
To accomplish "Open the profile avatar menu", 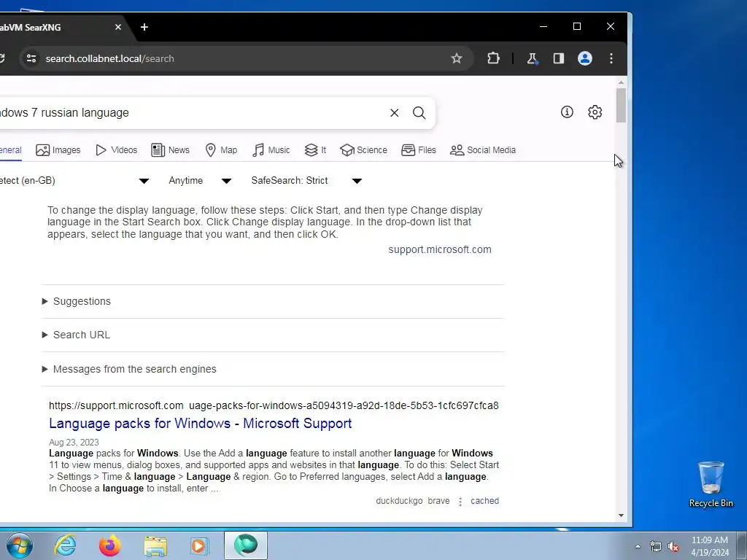I will click(x=585, y=58).
